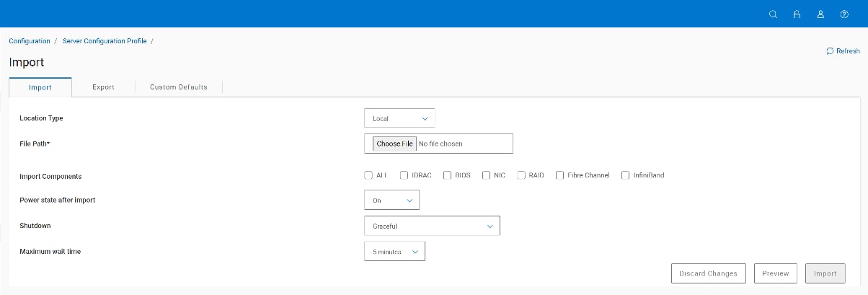
Task: Check the iDRAC checkbox
Action: pos(404,175)
